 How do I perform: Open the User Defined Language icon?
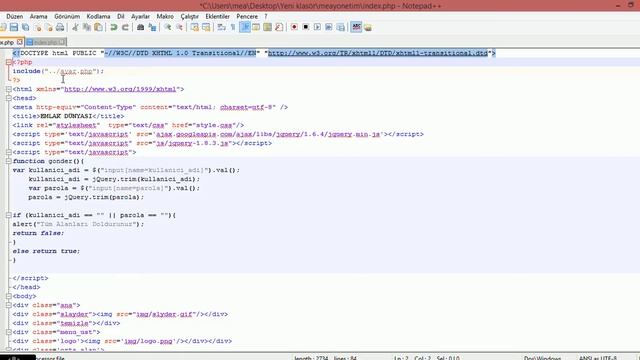[x=256, y=27]
